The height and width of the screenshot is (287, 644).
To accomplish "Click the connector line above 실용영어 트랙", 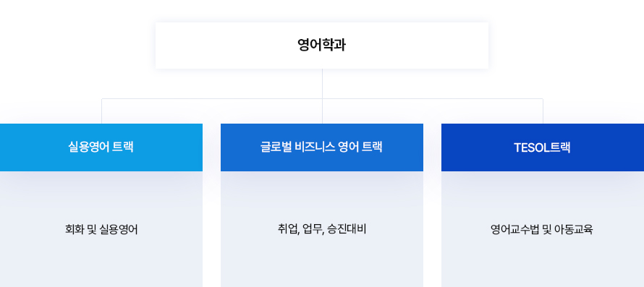I will 102,111.
